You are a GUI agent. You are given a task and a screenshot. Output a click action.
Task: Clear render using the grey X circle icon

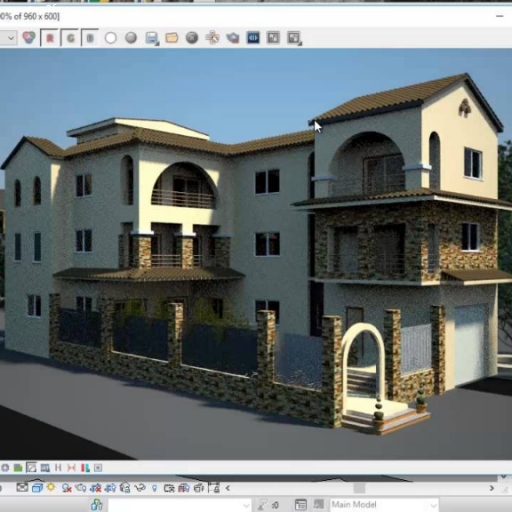(192, 38)
